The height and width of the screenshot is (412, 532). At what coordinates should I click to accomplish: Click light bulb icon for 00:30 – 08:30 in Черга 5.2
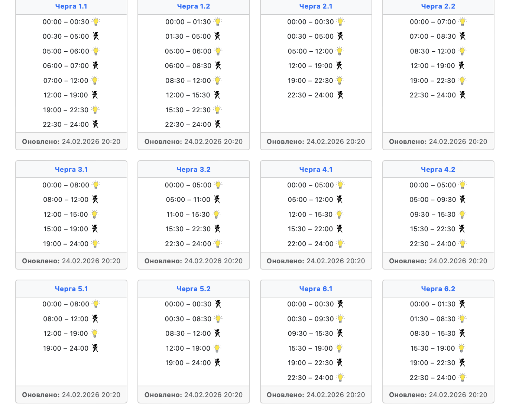[x=218, y=319]
